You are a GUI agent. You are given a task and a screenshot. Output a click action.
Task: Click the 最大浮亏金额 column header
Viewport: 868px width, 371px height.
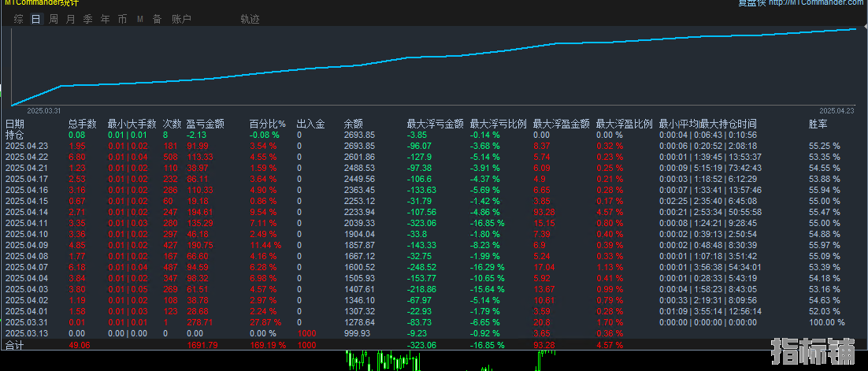435,124
